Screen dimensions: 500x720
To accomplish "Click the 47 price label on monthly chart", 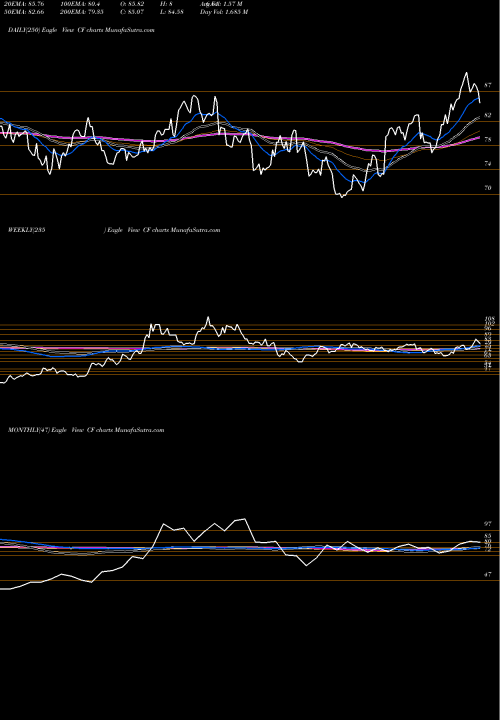I will pos(488,574).
